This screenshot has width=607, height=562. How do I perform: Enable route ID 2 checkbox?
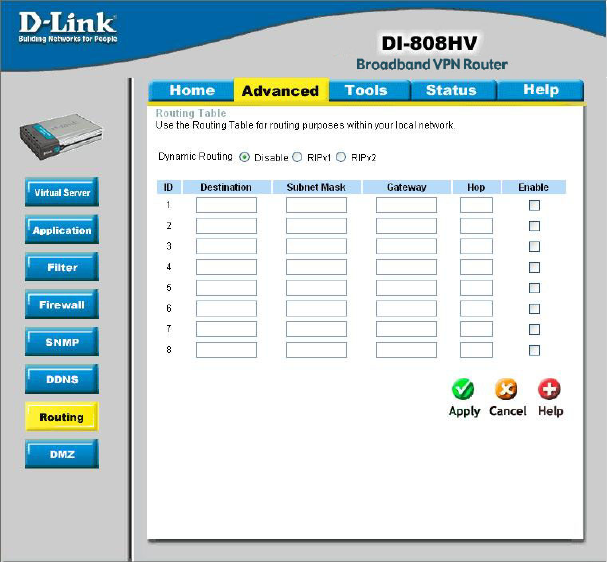point(534,226)
